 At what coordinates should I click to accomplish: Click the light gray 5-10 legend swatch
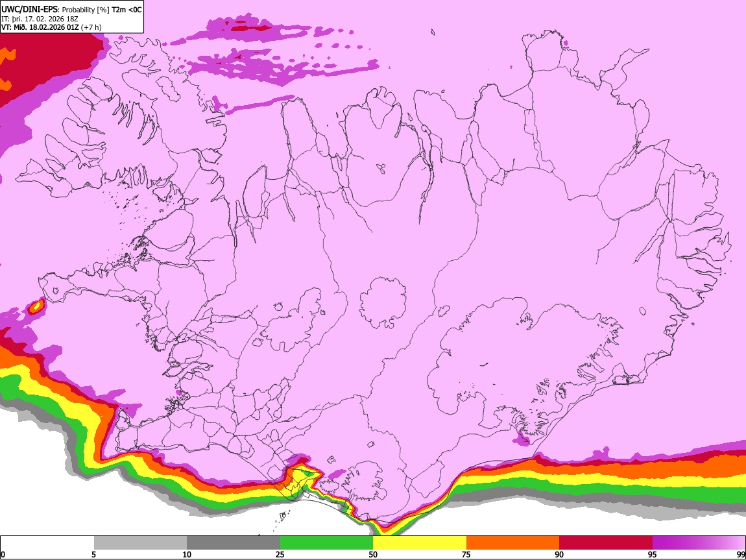140,543
